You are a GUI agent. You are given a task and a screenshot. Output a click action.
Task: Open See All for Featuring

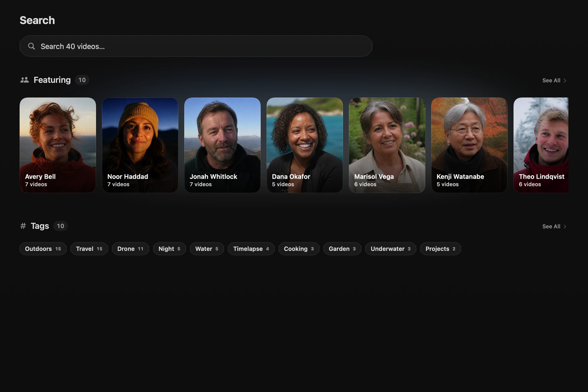(554, 80)
